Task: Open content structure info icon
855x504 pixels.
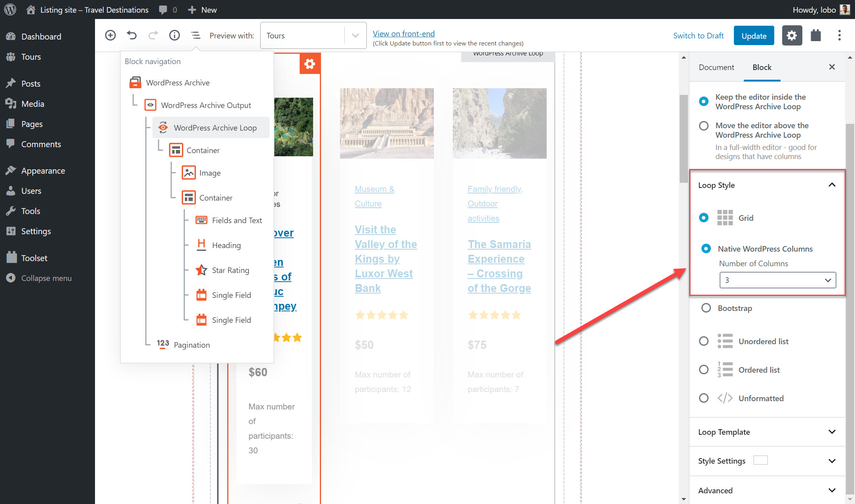Action: point(174,35)
